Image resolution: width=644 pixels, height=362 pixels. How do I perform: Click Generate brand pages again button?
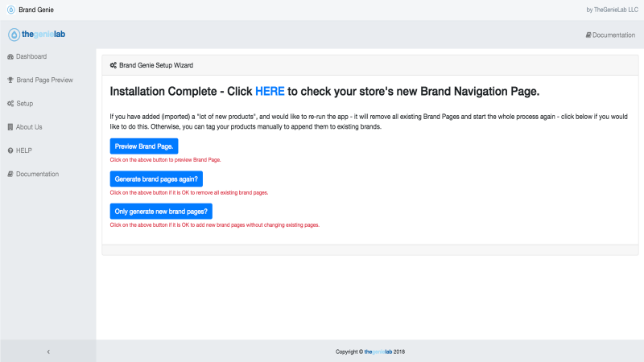pos(156,179)
